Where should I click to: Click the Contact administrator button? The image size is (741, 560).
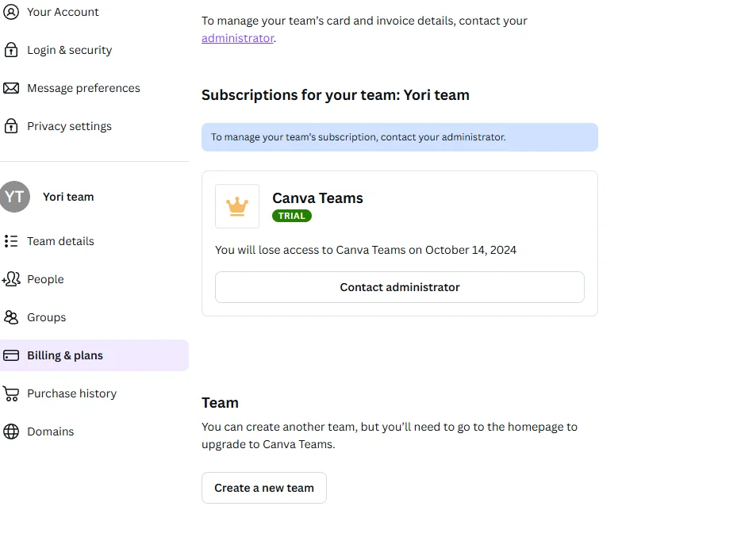click(400, 287)
